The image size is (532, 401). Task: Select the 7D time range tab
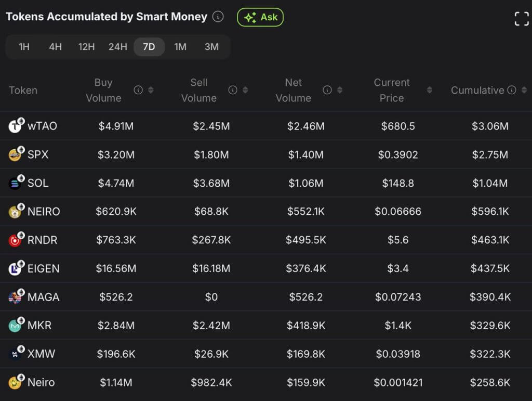(x=149, y=46)
